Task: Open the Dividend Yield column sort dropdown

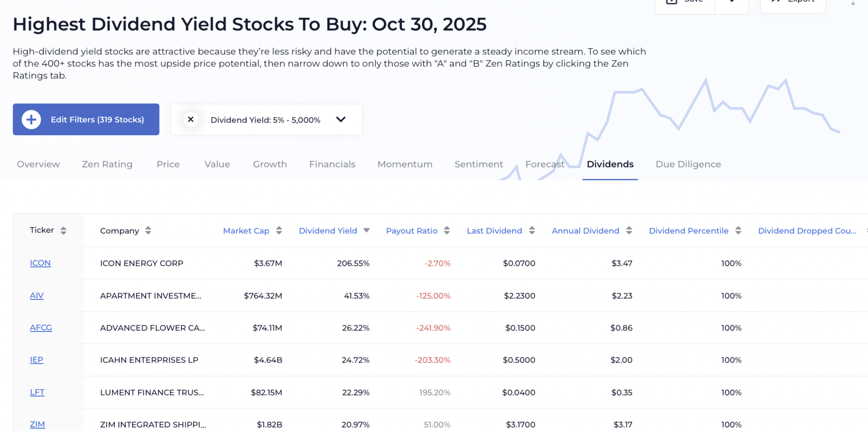Action: pyautogui.click(x=366, y=230)
